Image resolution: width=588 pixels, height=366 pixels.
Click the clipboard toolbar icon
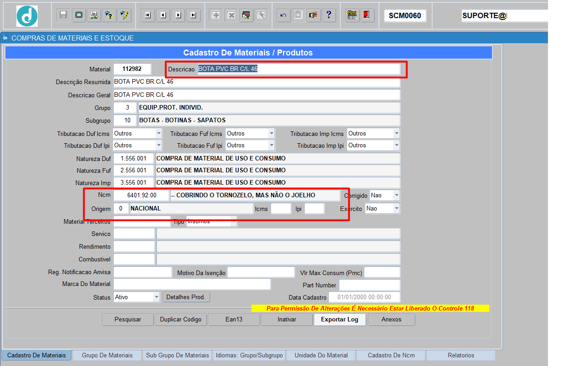298,15
